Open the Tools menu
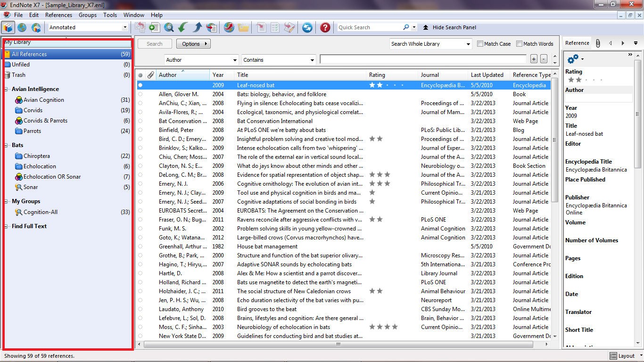 (110, 15)
